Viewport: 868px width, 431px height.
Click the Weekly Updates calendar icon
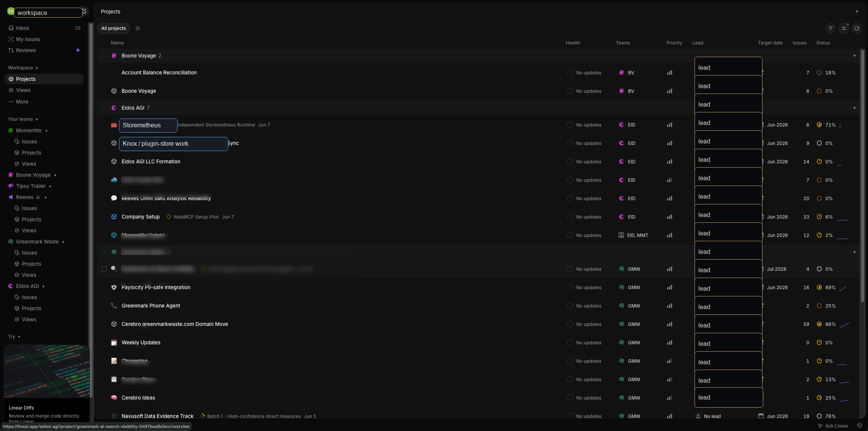[x=114, y=342]
